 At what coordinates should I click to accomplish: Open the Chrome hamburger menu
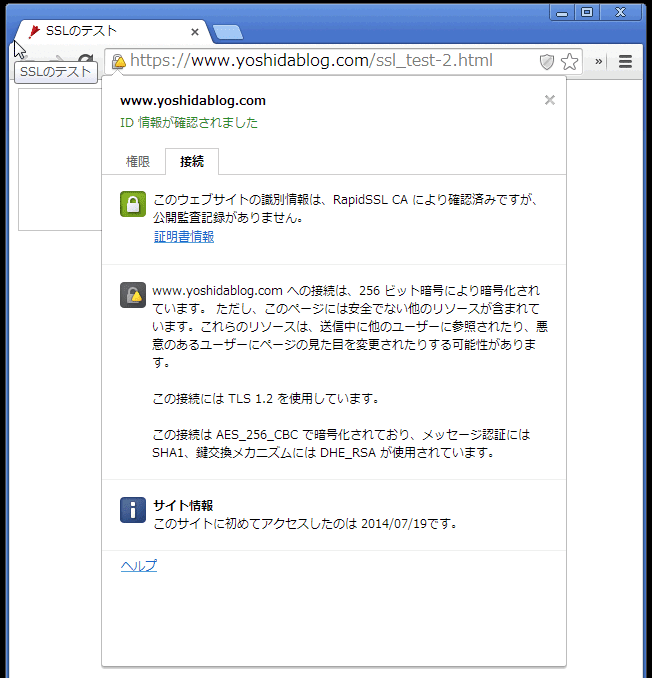(625, 61)
